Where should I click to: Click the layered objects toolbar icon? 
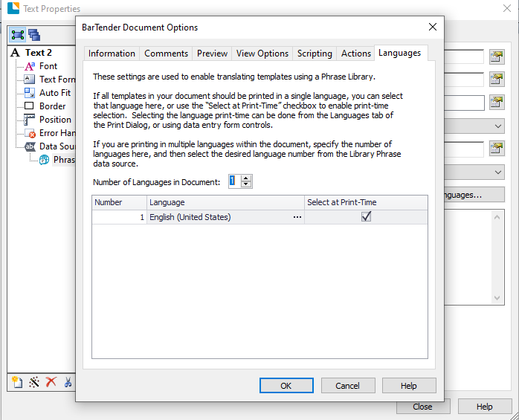[34, 35]
